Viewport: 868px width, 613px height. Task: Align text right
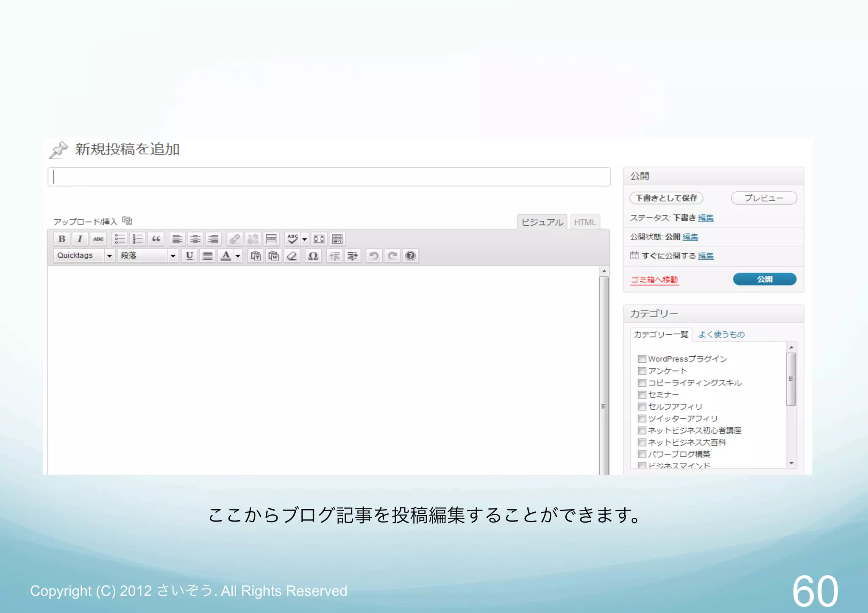pyautogui.click(x=213, y=239)
